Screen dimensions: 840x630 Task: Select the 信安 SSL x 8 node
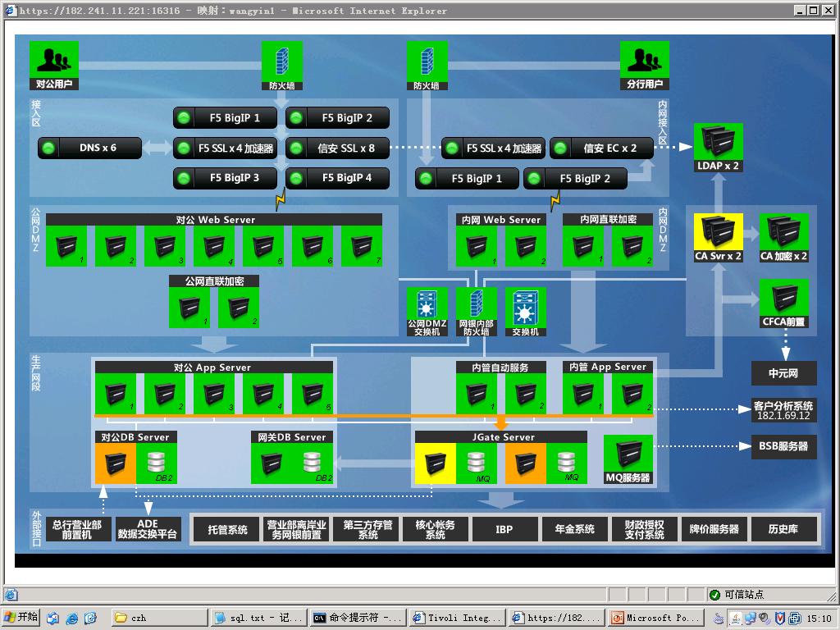[x=337, y=148]
